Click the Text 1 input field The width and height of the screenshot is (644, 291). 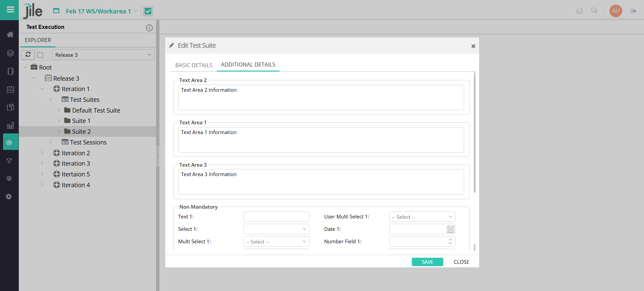coord(276,217)
